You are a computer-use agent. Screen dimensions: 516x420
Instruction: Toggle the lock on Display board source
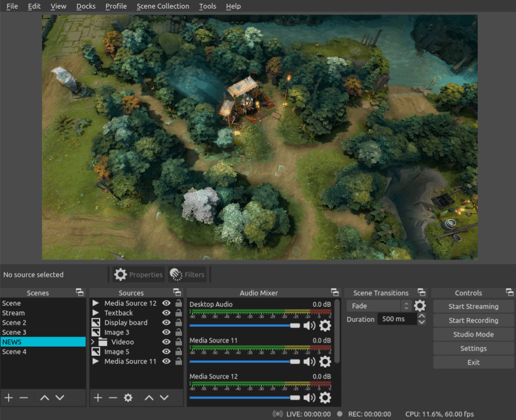point(178,323)
